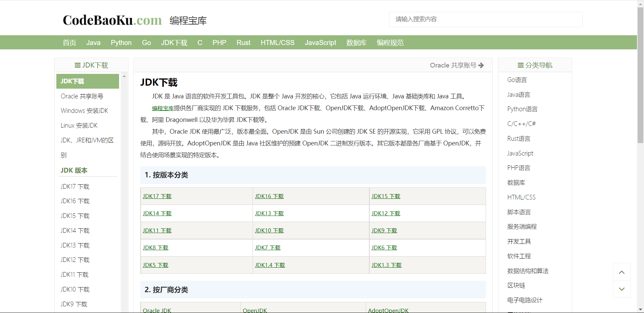This screenshot has width=644, height=313.
Task: Open 数据结构和算法 in category navigation
Action: tap(528, 271)
